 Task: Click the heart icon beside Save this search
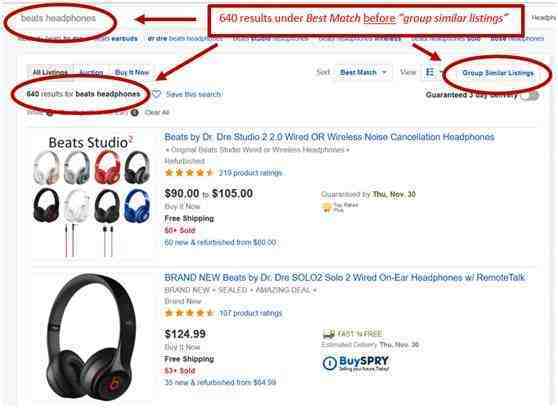point(156,94)
